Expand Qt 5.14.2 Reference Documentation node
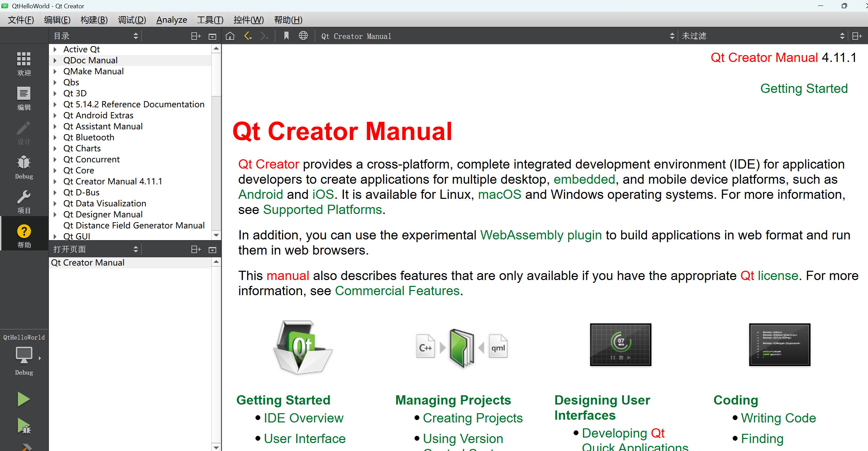This screenshot has width=868, height=451. pos(55,105)
